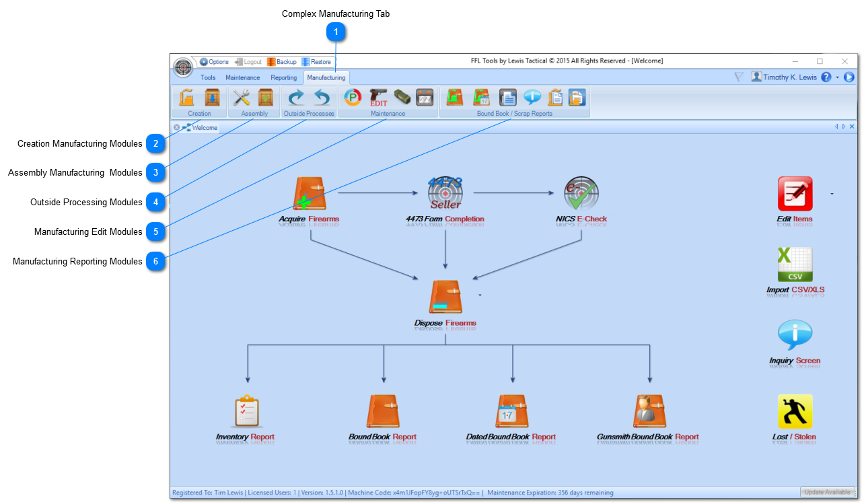
Task: Open NICS E-Check module
Action: [x=581, y=200]
